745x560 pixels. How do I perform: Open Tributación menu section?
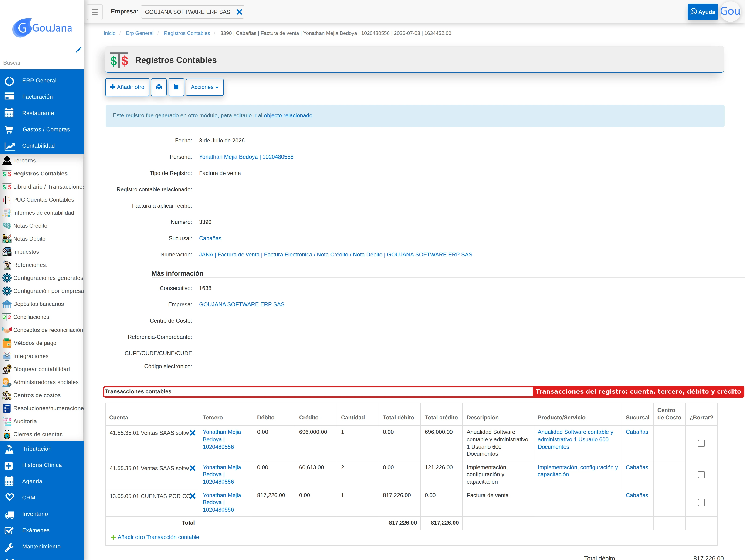pyautogui.click(x=42, y=449)
